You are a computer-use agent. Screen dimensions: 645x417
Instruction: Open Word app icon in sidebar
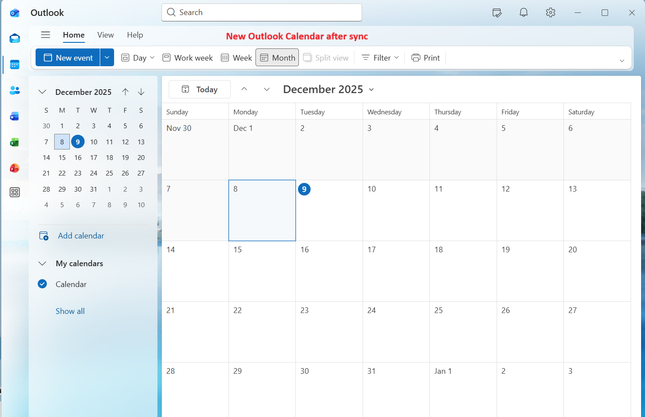point(15,116)
